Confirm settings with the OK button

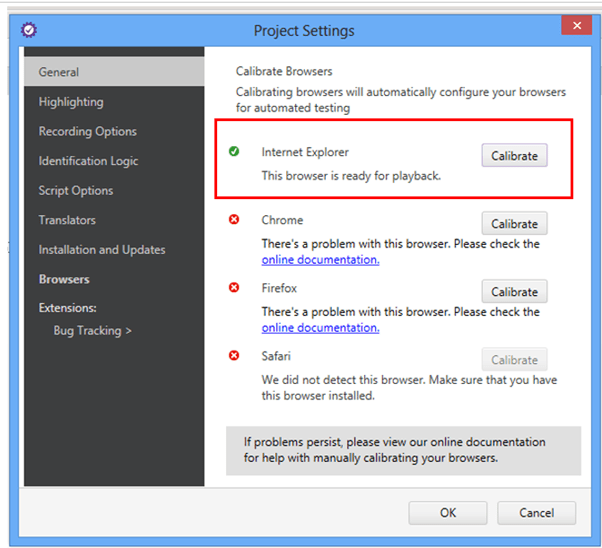[448, 513]
